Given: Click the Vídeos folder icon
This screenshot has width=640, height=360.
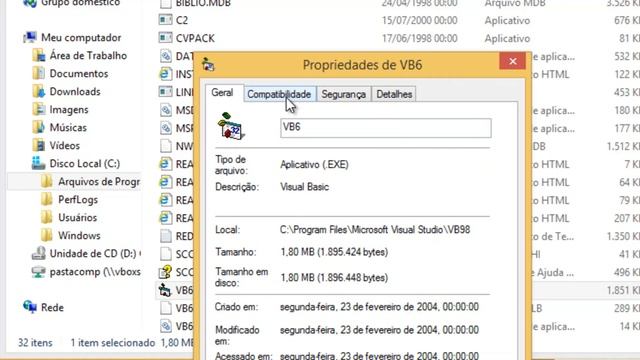Looking at the screenshot, I should 39,145.
